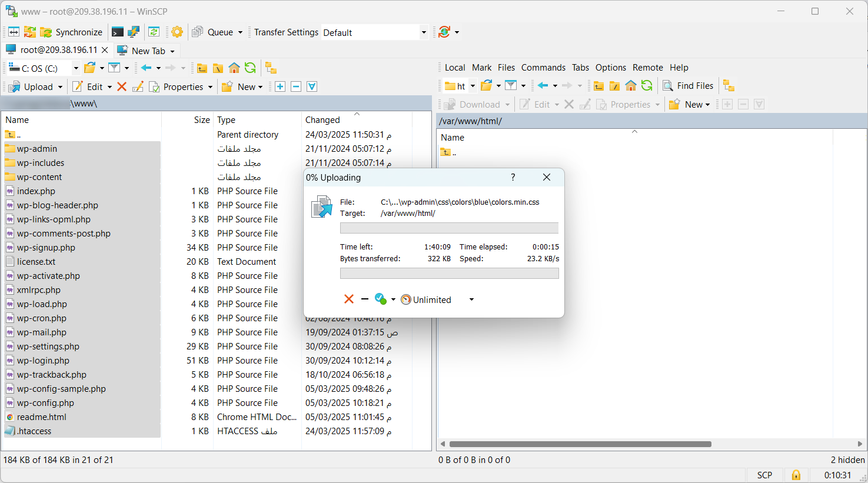The width and height of the screenshot is (868, 483).
Task: Click the 2 hidden status text
Action: pyautogui.click(x=847, y=460)
